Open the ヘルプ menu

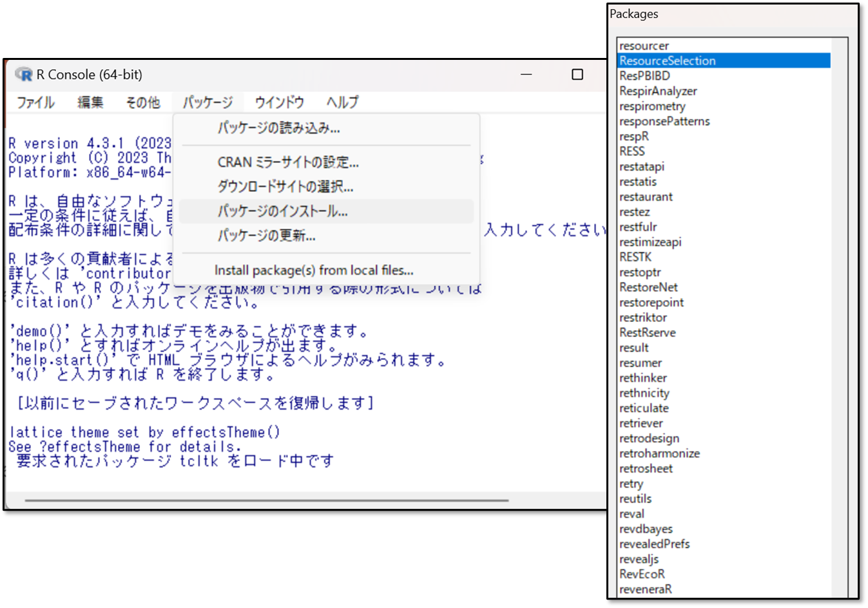[x=342, y=102]
